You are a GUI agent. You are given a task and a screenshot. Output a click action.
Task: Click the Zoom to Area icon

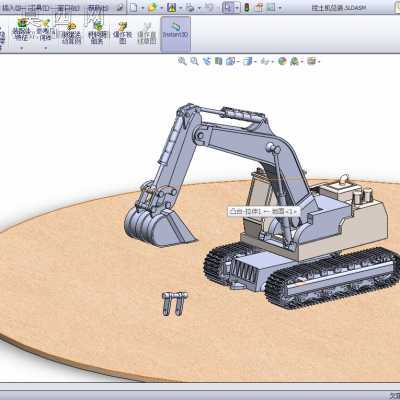194,61
